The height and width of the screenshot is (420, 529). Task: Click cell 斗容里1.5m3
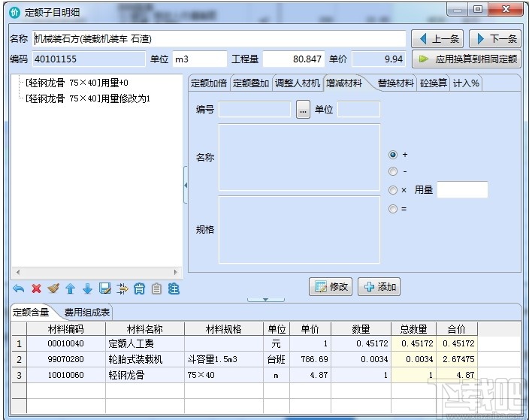(224, 359)
